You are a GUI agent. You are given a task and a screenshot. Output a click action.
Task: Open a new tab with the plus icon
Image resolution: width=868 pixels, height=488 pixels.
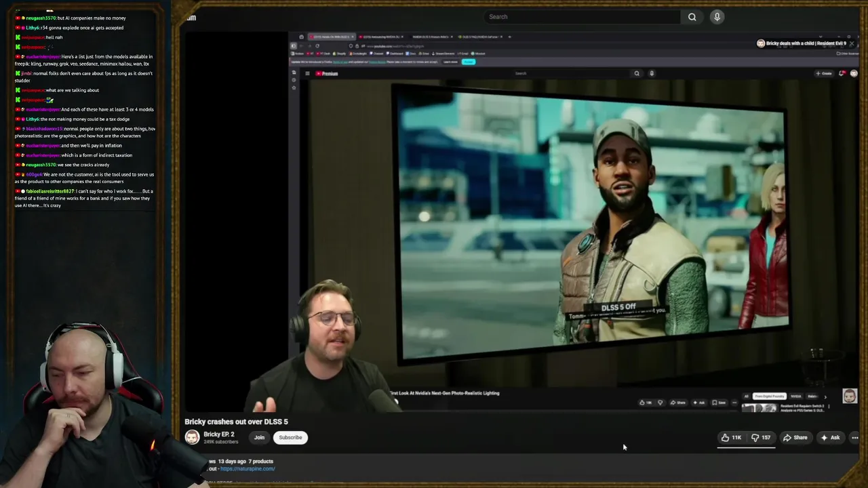[509, 37]
